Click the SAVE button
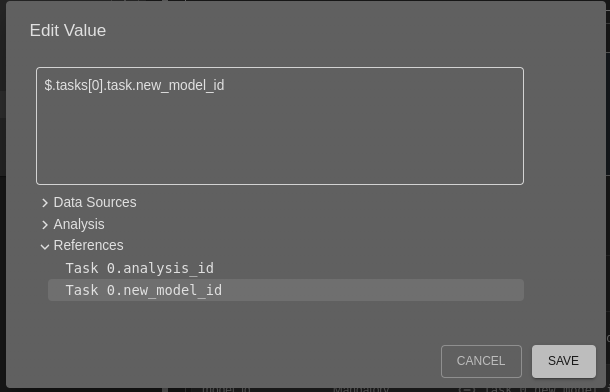The width and height of the screenshot is (610, 392). pyautogui.click(x=564, y=361)
